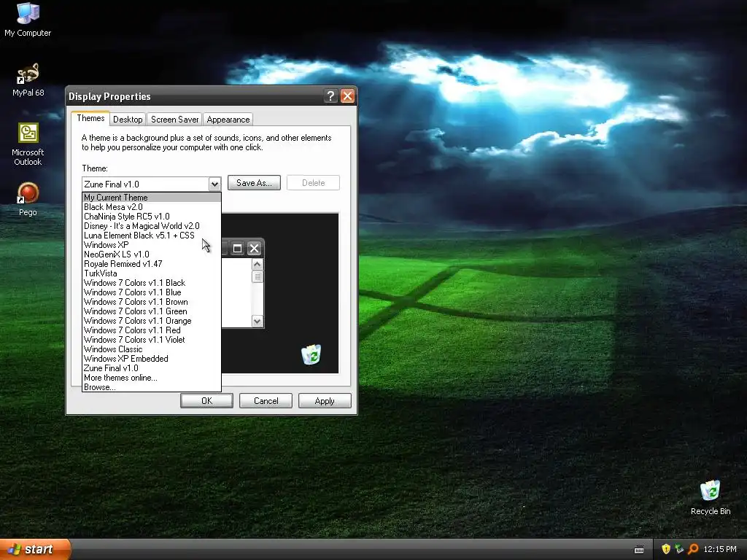Image resolution: width=747 pixels, height=560 pixels.
Task: Click the magnifier search tray icon
Action: point(693,549)
